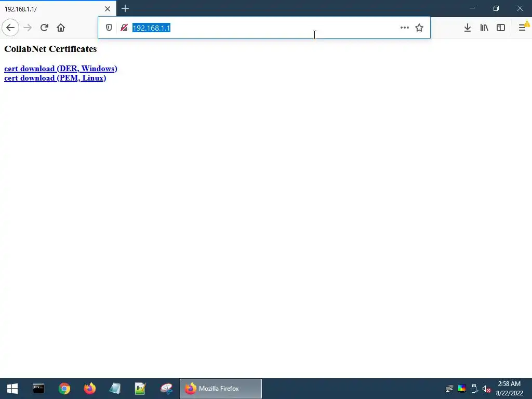Open a new tab with plus button
Image resolution: width=532 pixels, height=399 pixels.
125,8
